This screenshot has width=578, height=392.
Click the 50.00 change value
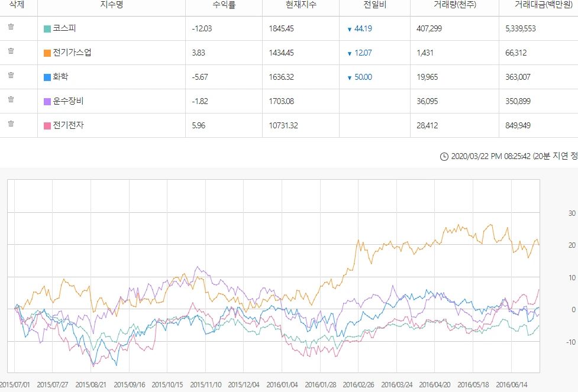[363, 77]
